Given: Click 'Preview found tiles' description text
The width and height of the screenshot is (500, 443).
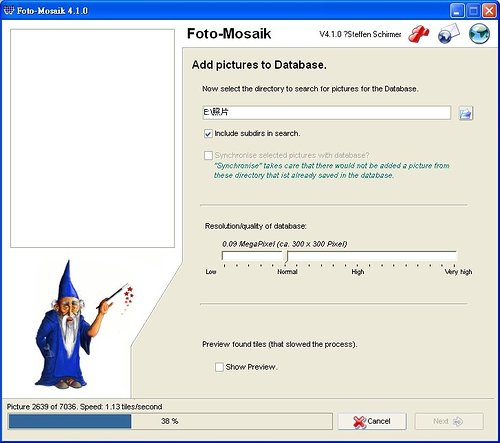Looking at the screenshot, I should 280,344.
